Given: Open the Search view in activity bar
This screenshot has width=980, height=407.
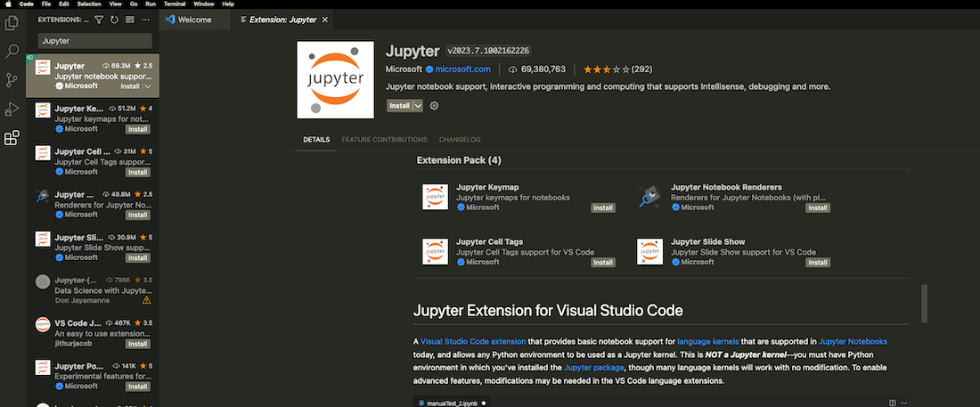Looking at the screenshot, I should 12,52.
